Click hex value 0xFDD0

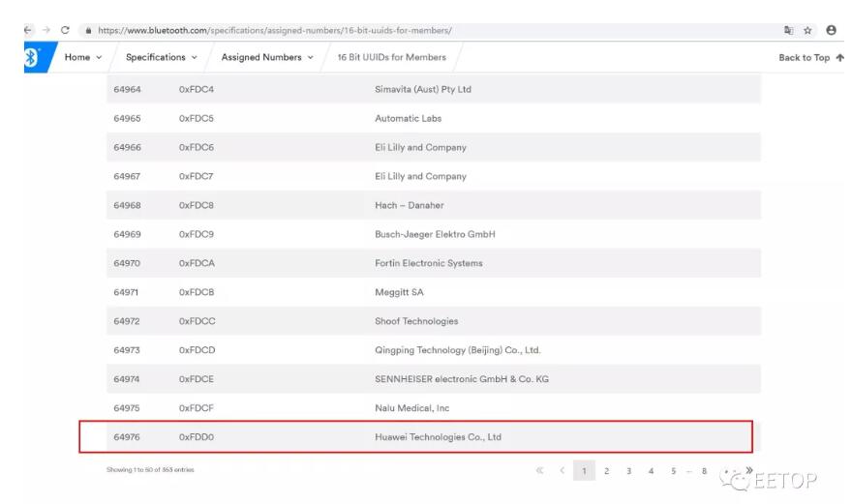pos(197,437)
